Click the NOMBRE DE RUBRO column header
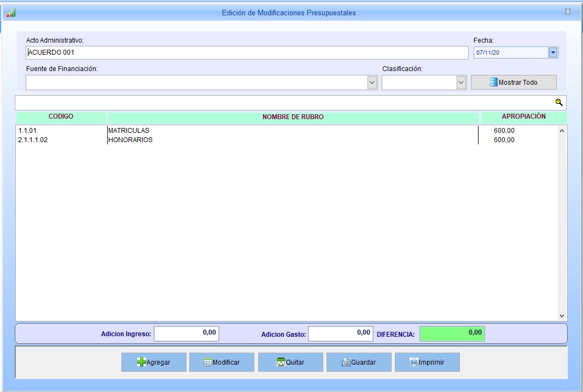Viewport: 583px width, 392px height. tap(293, 117)
